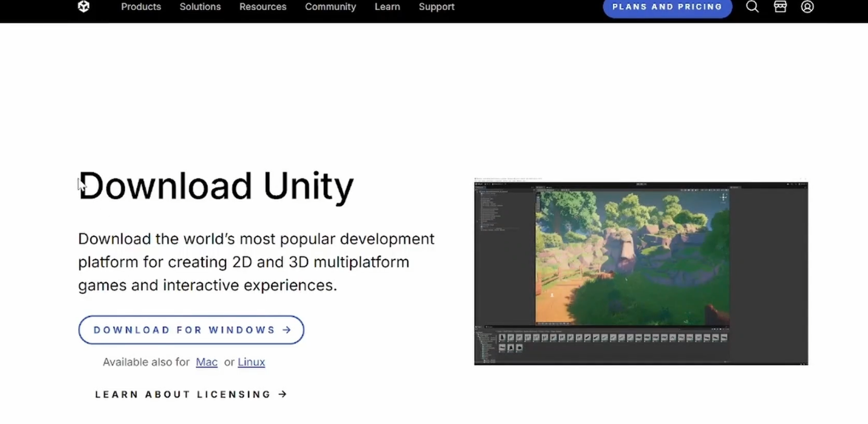Click the Unity logo in navbar
Screen dimensions: 868x424
[x=84, y=7]
